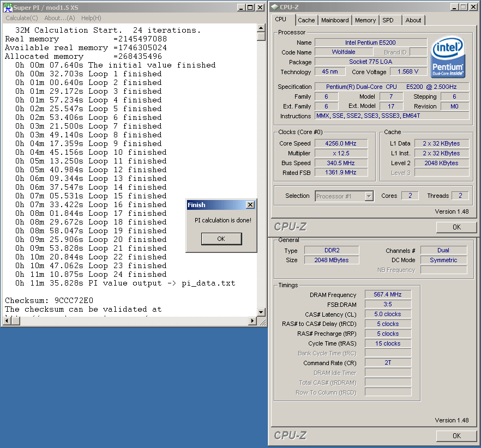Click the specification field showing E5200 @ 2.50GHz
The width and height of the screenshot is (481, 448).
click(392, 87)
